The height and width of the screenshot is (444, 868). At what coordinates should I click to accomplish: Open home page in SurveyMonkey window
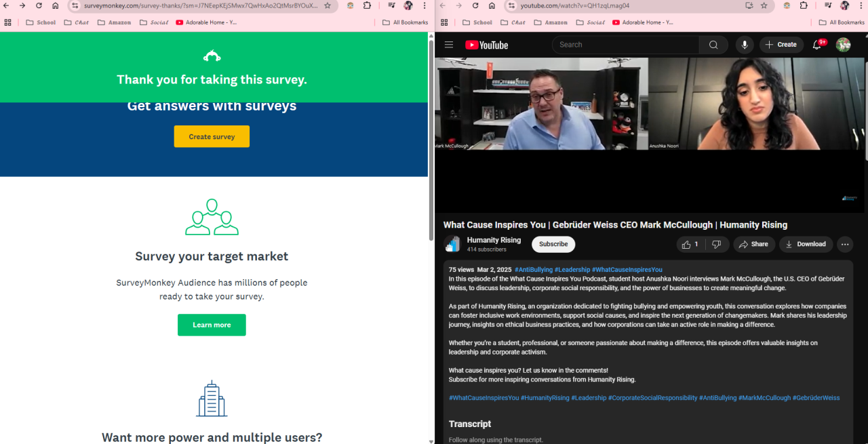tap(56, 5)
